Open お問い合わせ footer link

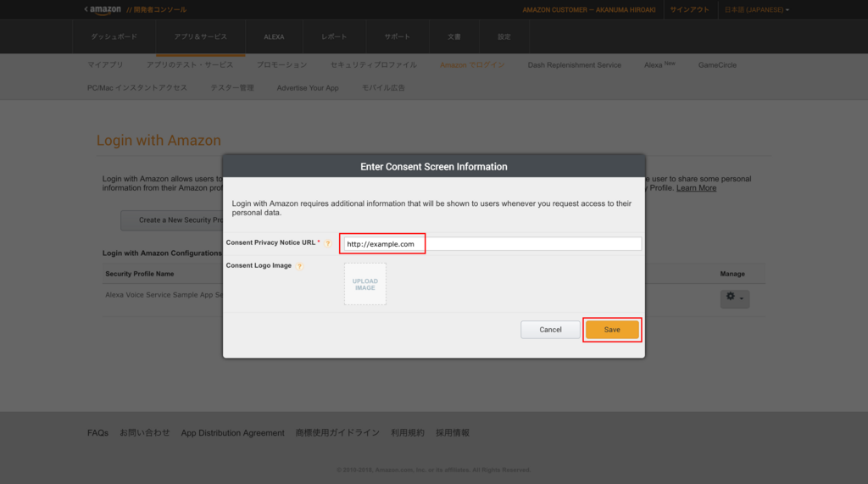click(x=144, y=433)
